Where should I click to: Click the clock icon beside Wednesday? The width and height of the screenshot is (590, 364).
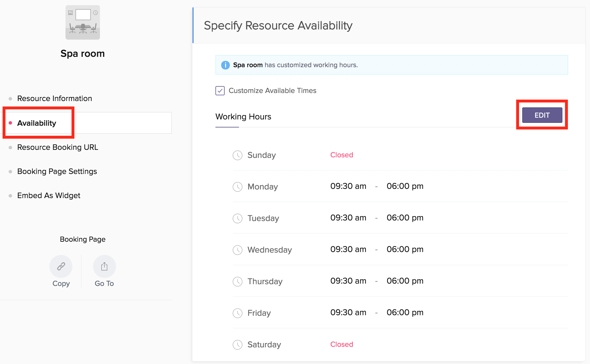coord(238,250)
